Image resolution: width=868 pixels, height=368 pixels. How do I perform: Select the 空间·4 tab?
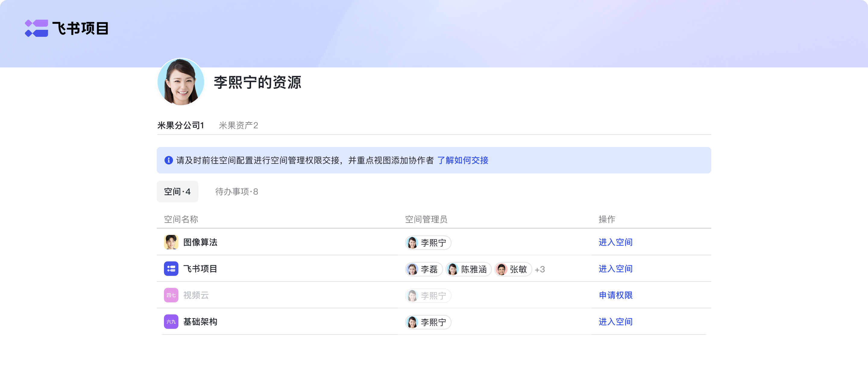[x=178, y=192]
